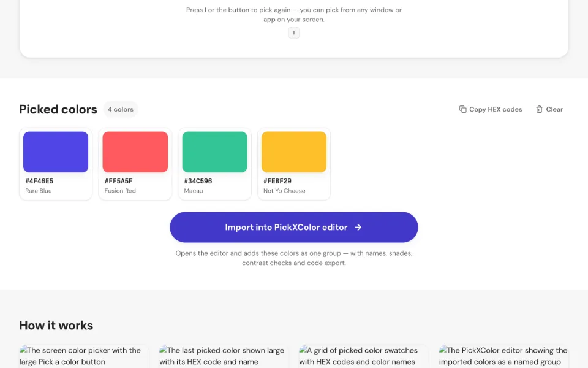
Task: Open the last picked color image
Action: pyautogui.click(x=224, y=356)
